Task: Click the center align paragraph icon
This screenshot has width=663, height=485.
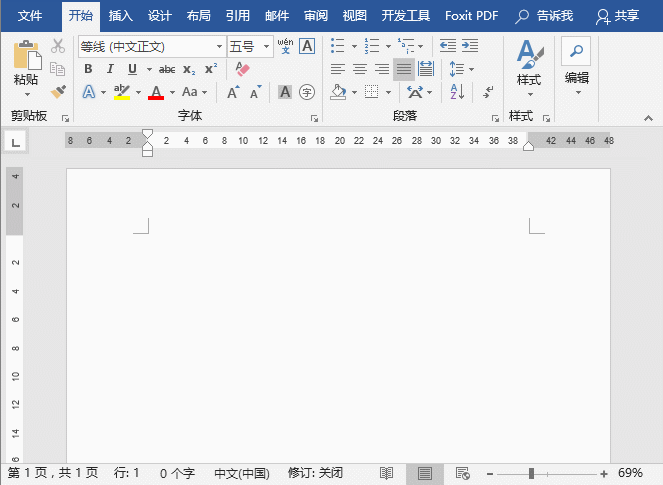Action: tap(360, 69)
